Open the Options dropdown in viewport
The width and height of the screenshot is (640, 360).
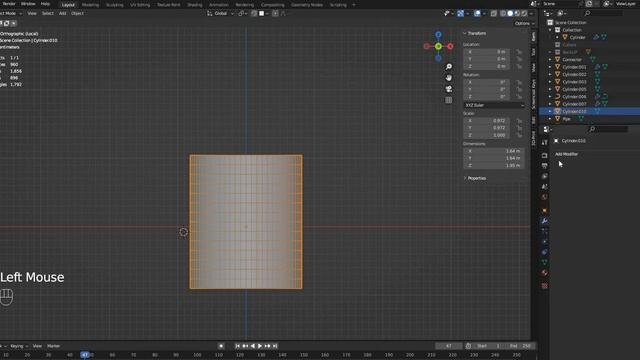tap(524, 23)
